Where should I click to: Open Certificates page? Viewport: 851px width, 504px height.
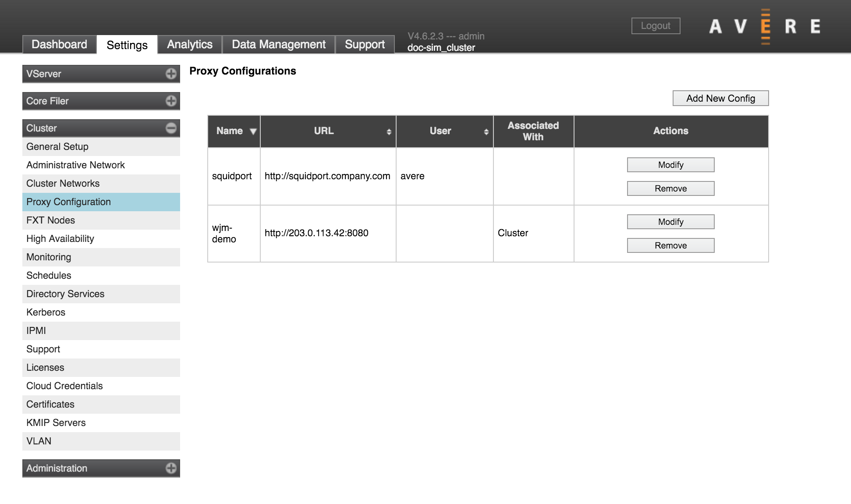point(101,405)
